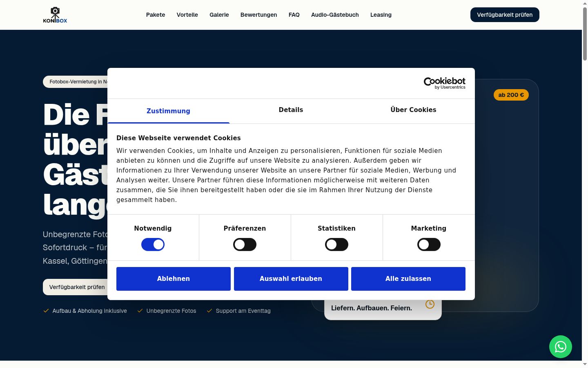The image size is (588, 368).
Task: Click the Fotobox-Vermietung pill badge
Action: pos(76,82)
